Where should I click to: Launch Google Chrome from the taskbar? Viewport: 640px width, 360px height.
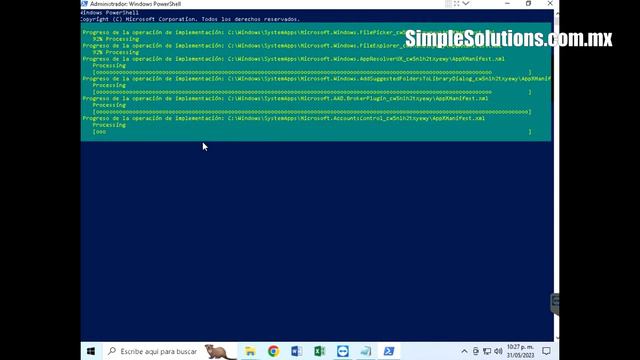coord(273,351)
